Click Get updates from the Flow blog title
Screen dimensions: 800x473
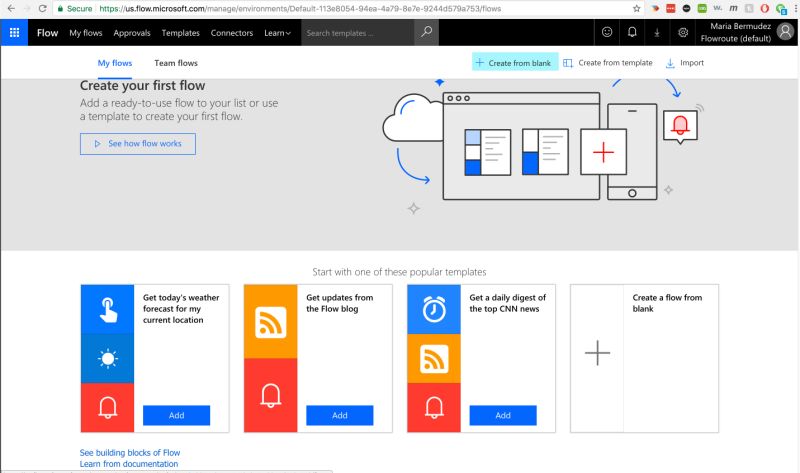[340, 303]
